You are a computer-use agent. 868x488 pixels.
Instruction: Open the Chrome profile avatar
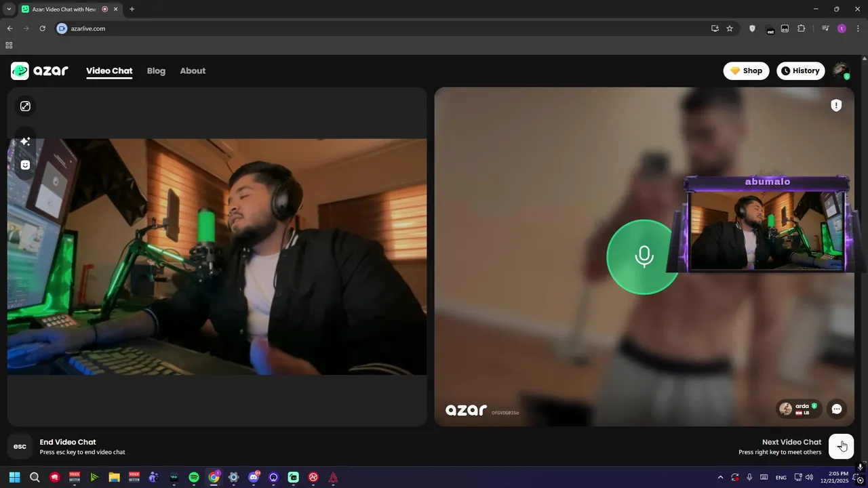pos(842,28)
